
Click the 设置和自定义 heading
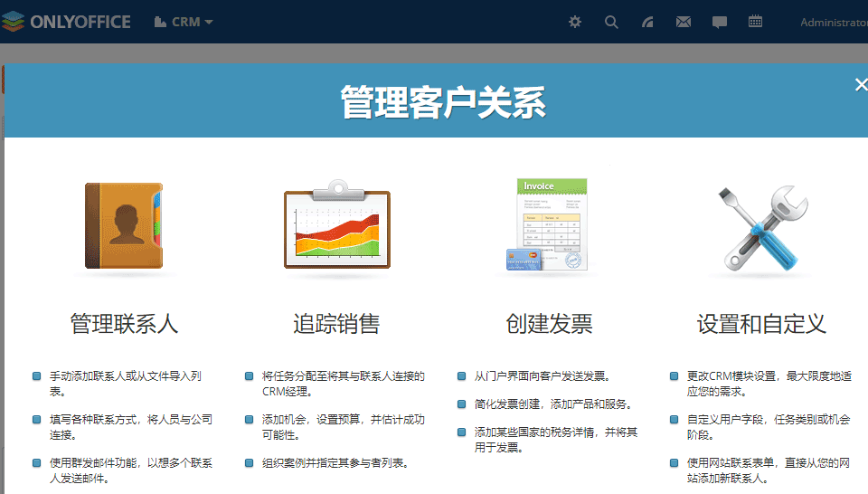coord(761,324)
